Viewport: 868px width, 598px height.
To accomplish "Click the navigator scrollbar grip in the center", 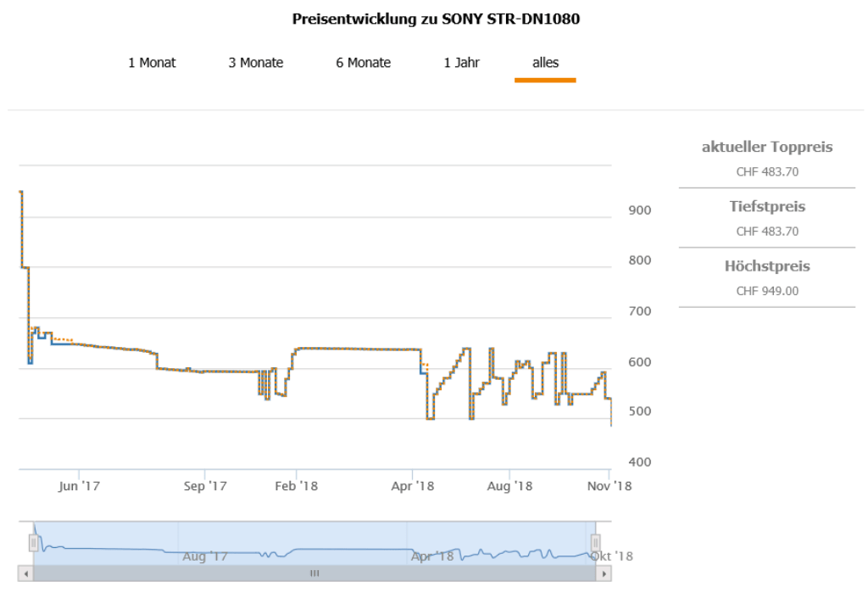I will coord(314,573).
